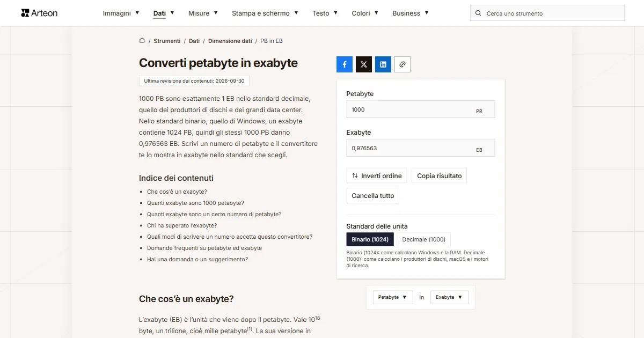The image size is (644, 338).
Task: Click 'Standard delle unità' label
Action: pyautogui.click(x=377, y=226)
